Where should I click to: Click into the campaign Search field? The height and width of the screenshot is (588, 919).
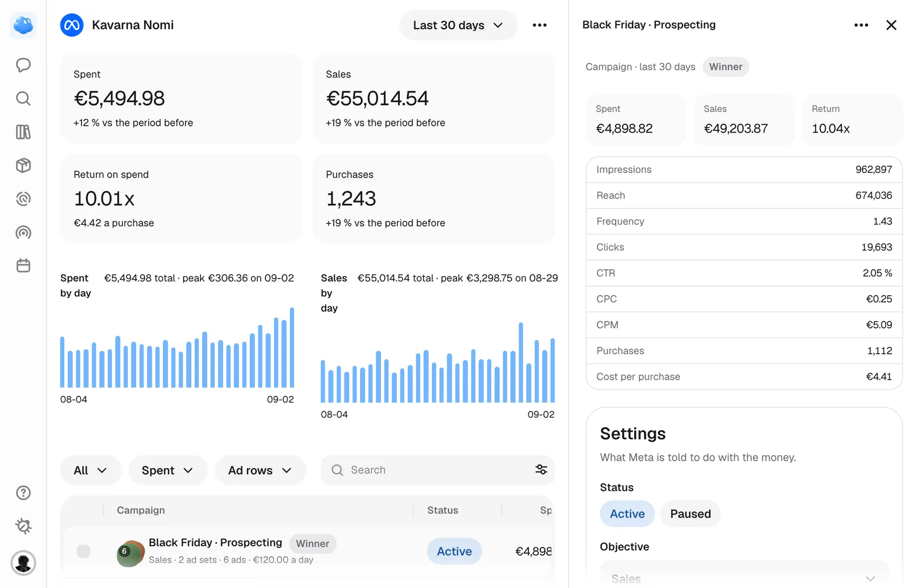(x=438, y=470)
